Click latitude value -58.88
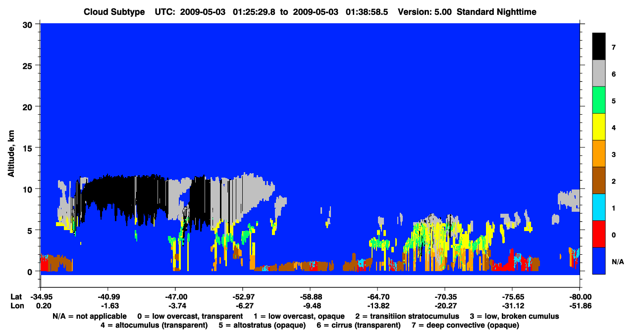Image resolution: width=644 pixels, height=330 pixels. (x=310, y=297)
